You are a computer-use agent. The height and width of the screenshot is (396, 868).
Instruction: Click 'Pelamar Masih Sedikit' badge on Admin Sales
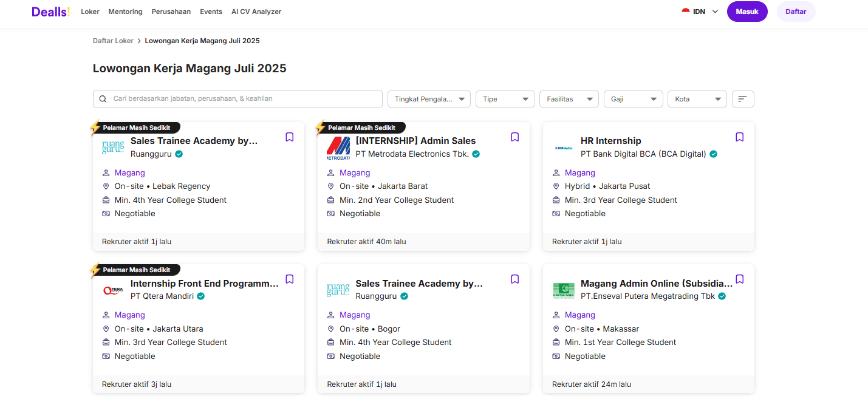(x=361, y=128)
